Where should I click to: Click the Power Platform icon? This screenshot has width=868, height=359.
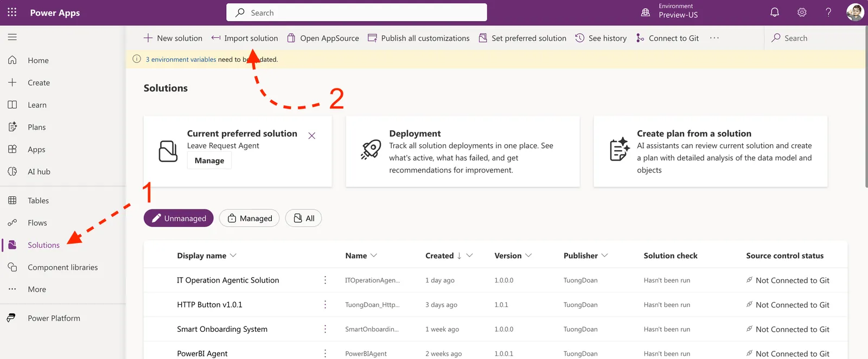[11, 318]
